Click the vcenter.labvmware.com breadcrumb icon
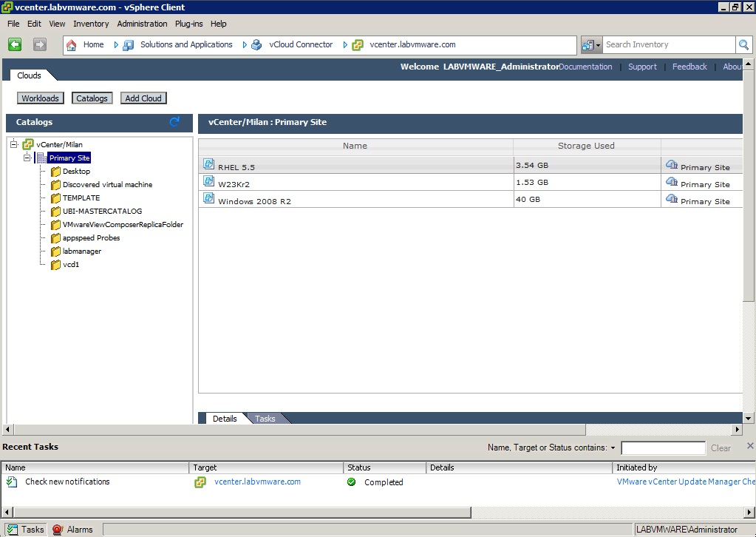Viewport: 756px width, 537px height. 357,45
